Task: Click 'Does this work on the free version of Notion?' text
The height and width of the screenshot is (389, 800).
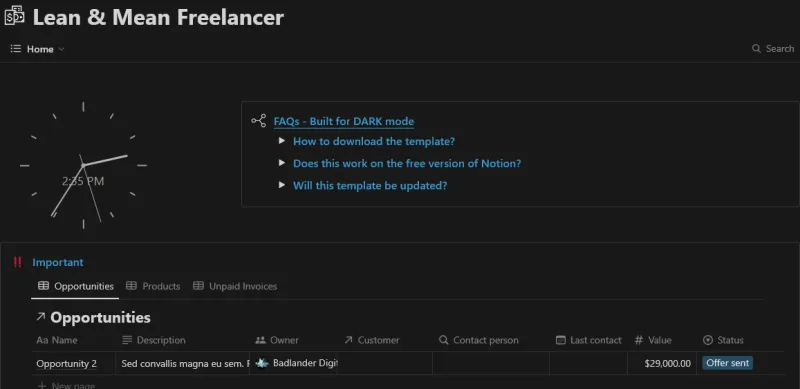Action: click(x=407, y=163)
